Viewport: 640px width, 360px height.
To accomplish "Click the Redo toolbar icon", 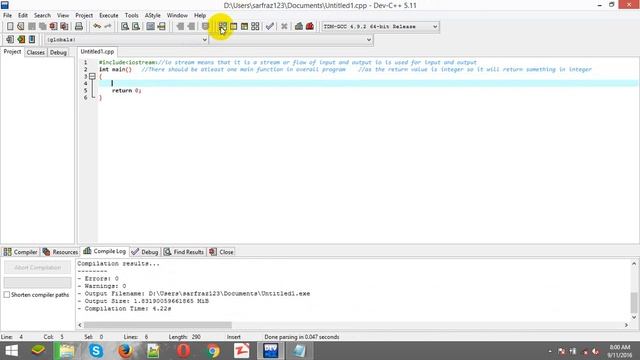I will (108, 27).
